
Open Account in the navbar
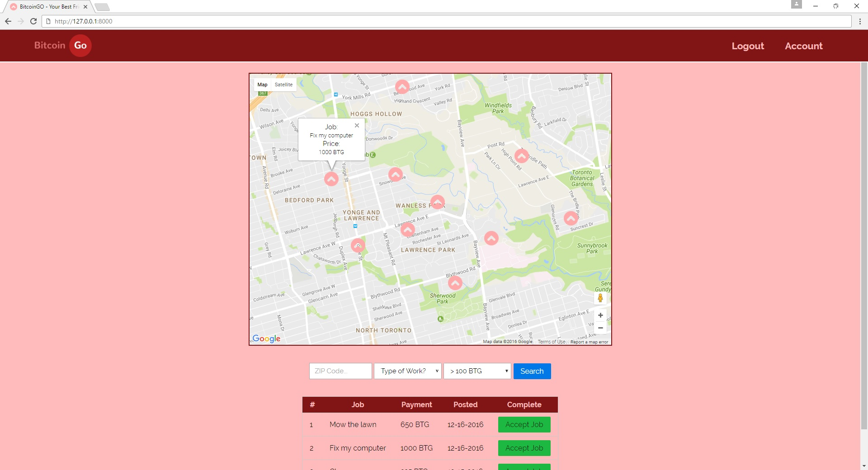coord(803,46)
